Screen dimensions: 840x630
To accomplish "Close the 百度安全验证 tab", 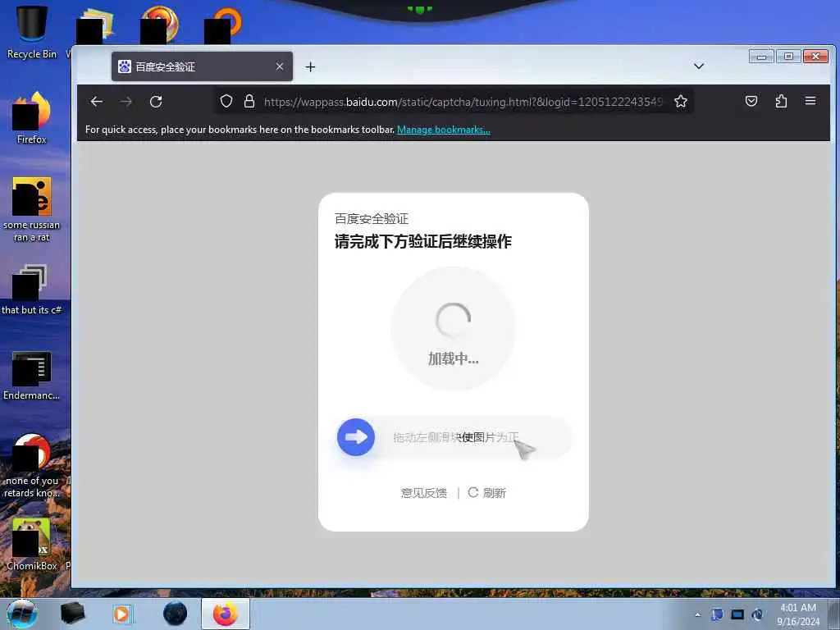I will (280, 66).
